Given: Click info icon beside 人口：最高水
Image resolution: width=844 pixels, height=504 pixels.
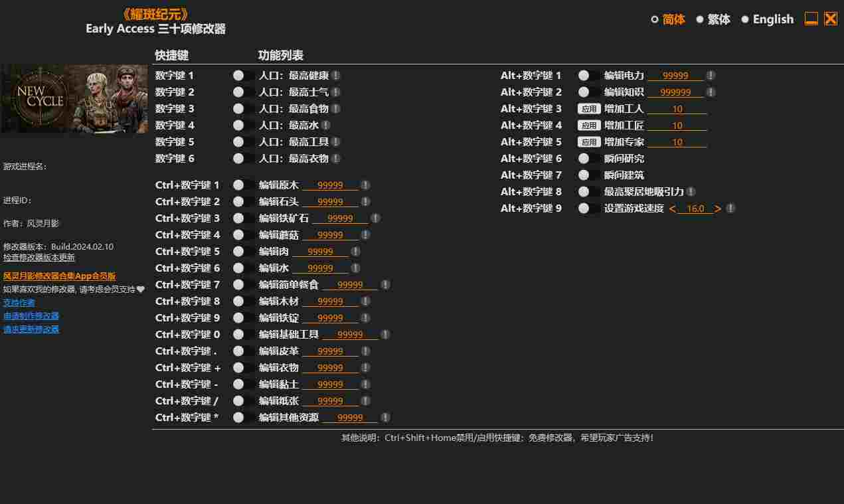Looking at the screenshot, I should tap(326, 126).
